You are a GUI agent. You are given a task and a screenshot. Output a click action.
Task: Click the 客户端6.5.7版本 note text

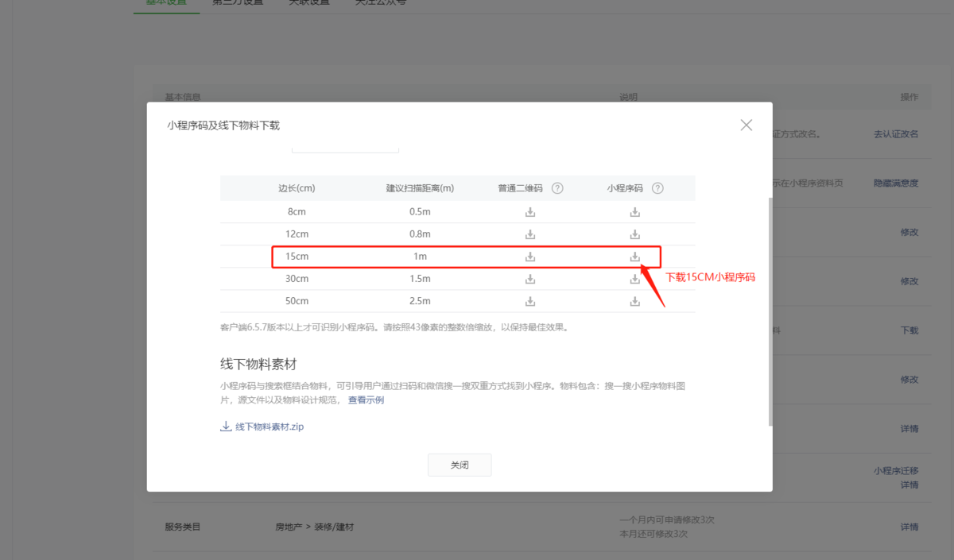tap(394, 327)
